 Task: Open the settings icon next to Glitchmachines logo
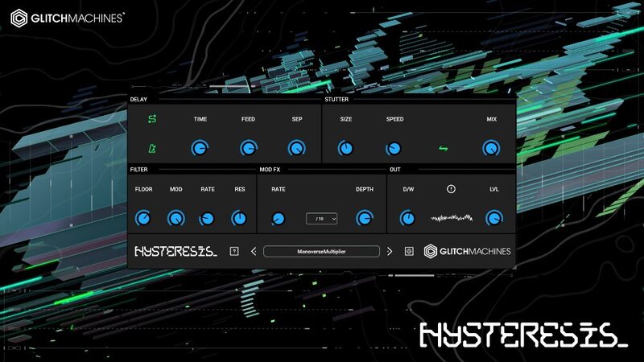click(409, 251)
